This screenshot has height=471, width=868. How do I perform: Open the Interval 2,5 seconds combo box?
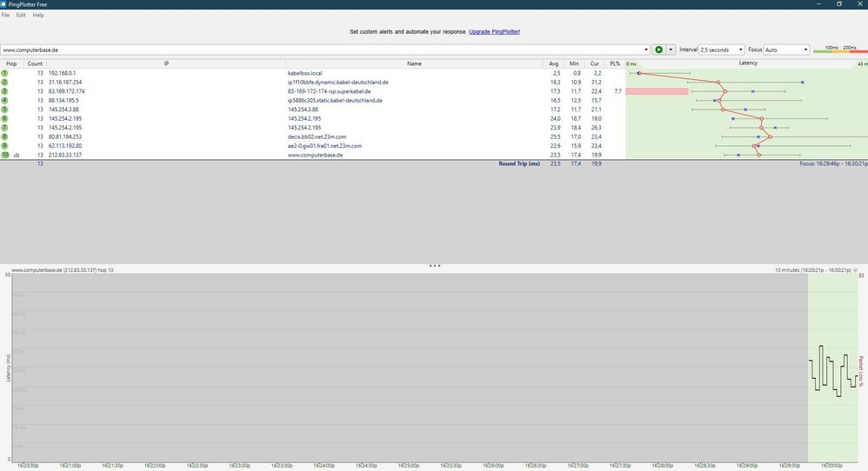[x=721, y=50]
